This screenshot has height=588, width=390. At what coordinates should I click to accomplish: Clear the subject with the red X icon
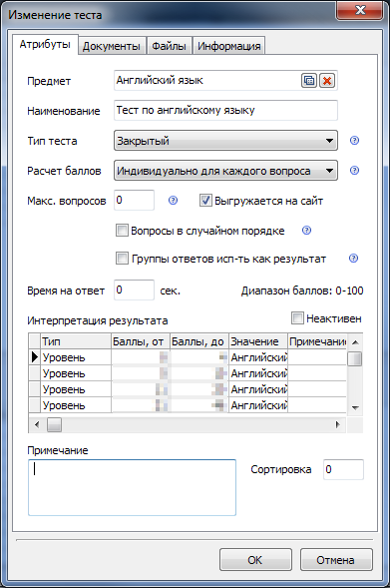tap(327, 80)
